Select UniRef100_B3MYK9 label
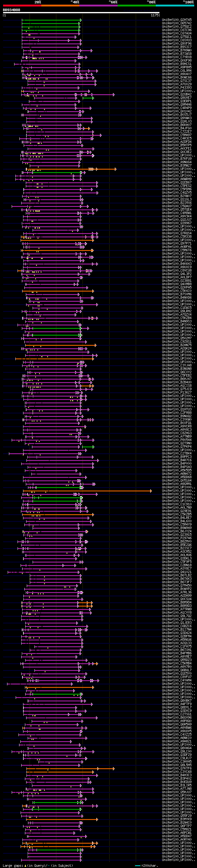The height and width of the screenshot is (868, 197). point(177,819)
